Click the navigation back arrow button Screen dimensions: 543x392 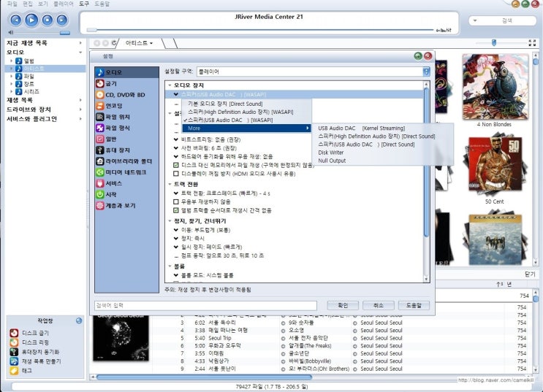pyautogui.click(x=97, y=43)
